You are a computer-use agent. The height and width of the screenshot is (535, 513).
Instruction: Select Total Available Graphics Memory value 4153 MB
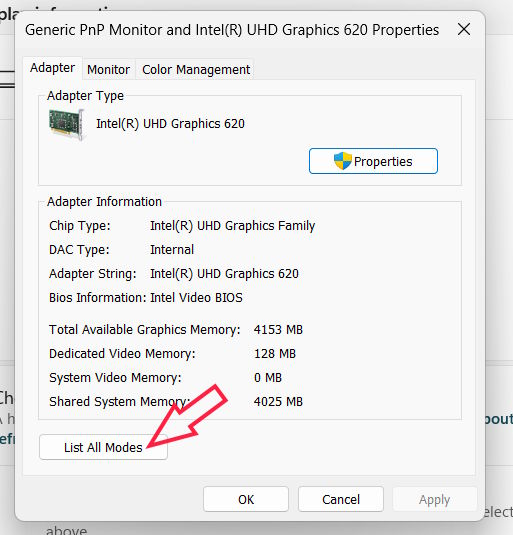click(278, 330)
